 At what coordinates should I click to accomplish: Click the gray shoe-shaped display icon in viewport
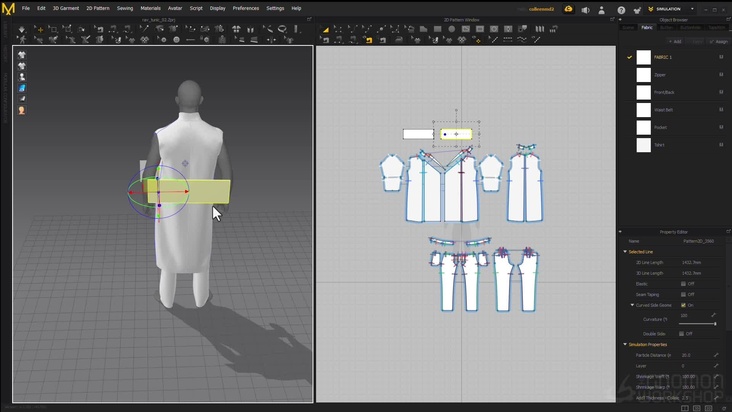[x=22, y=99]
